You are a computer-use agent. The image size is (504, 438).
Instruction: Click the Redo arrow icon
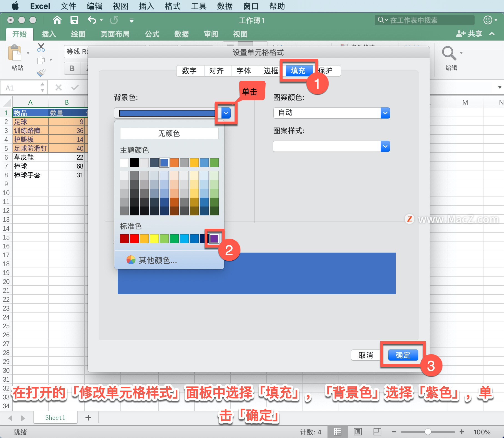pos(114,20)
